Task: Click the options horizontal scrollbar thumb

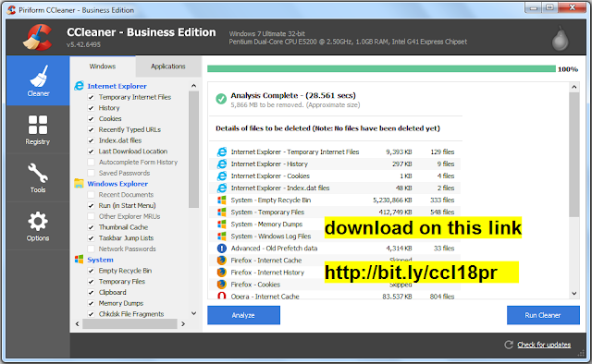Action: pyautogui.click(x=129, y=323)
